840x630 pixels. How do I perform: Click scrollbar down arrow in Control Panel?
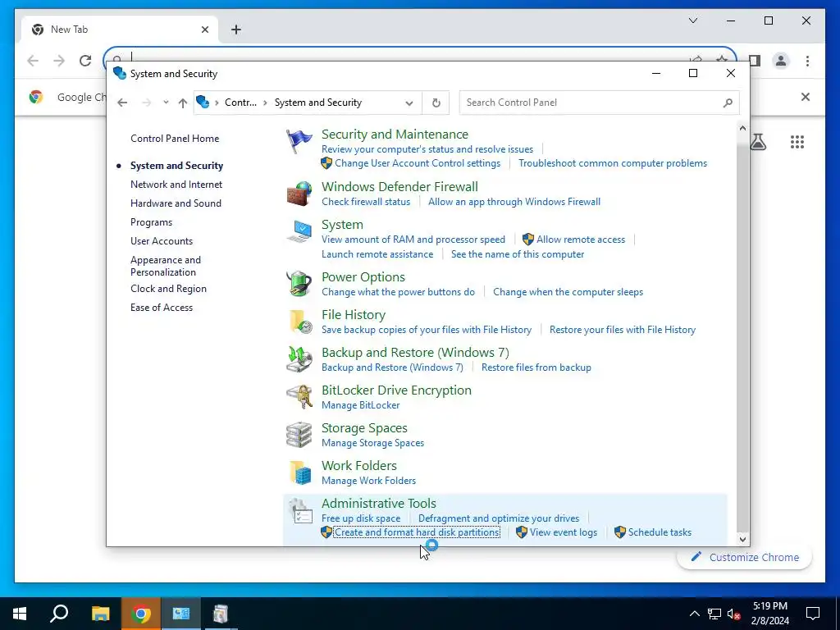742,540
